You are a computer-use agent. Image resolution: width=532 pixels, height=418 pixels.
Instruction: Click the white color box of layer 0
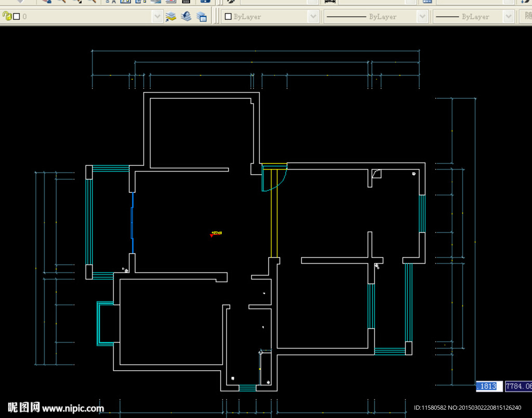click(17, 17)
